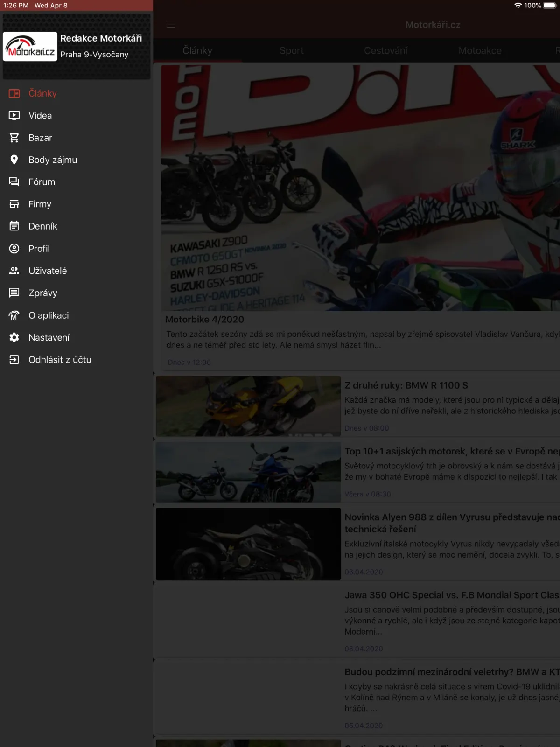Open Nastavení settings entry

pos(77,337)
